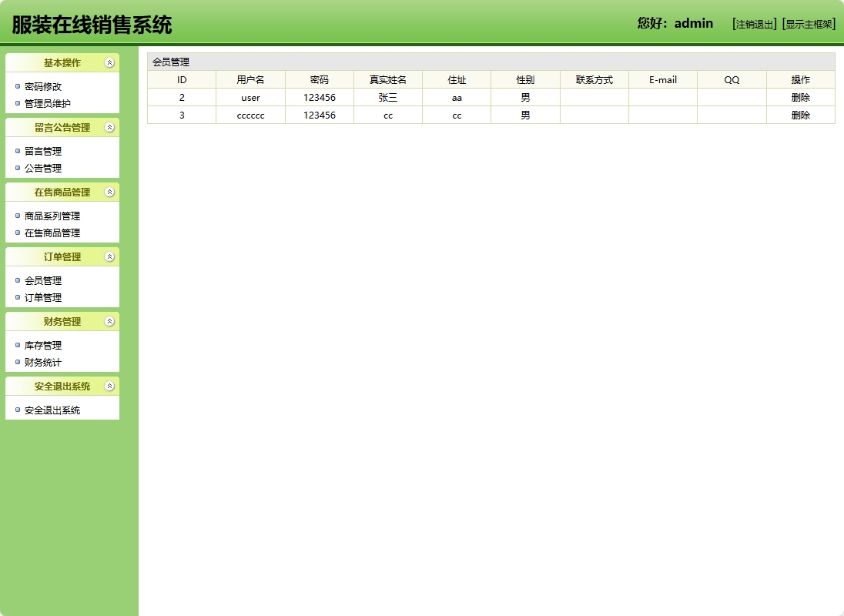The height and width of the screenshot is (616, 844).
Task: Collapse the 留言公告管理 section chevron
Action: pyautogui.click(x=109, y=128)
